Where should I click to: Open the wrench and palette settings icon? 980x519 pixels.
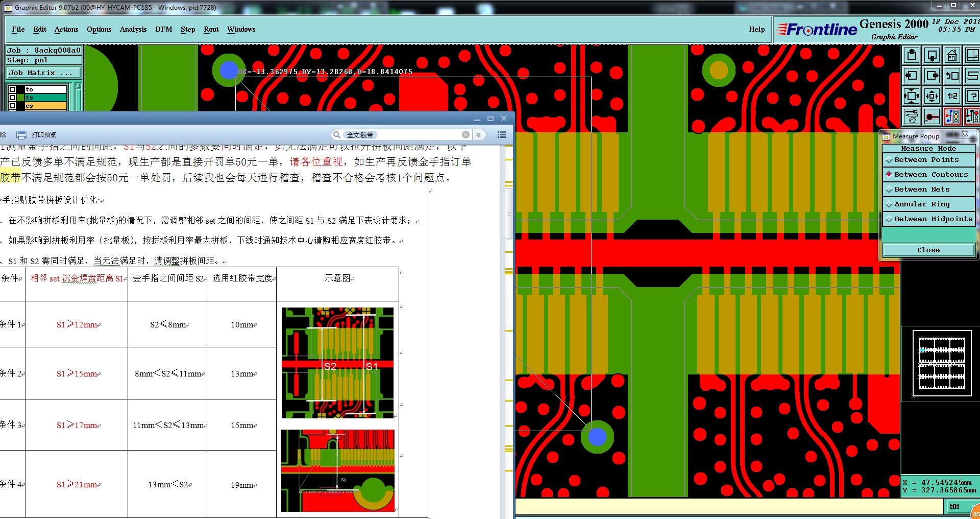[912, 116]
